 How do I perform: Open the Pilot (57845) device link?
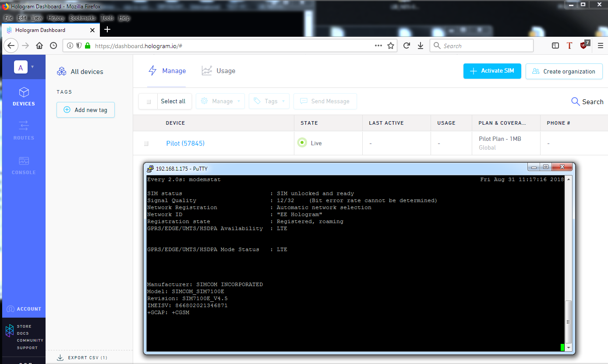click(x=185, y=143)
